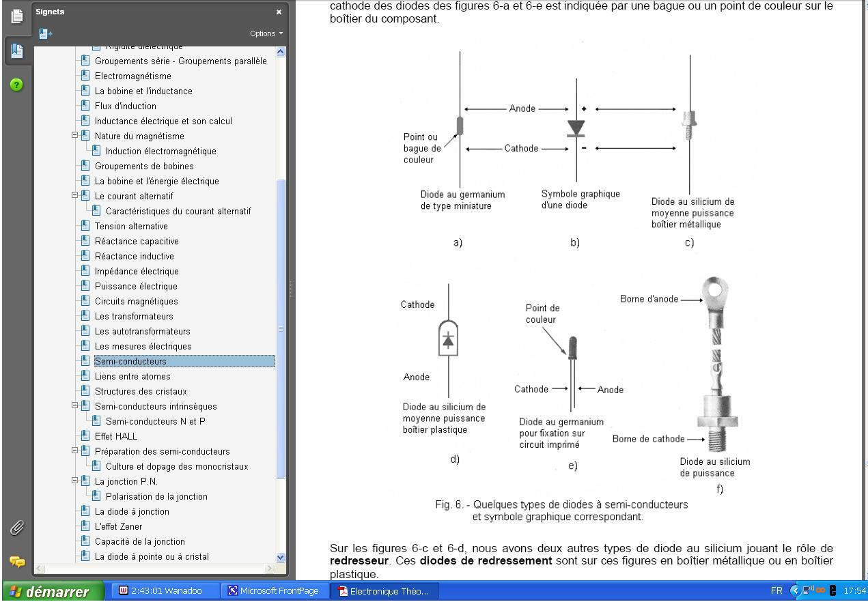Click bookmark icon beside Electromagnétisme
The width and height of the screenshot is (868, 602).
[85, 76]
